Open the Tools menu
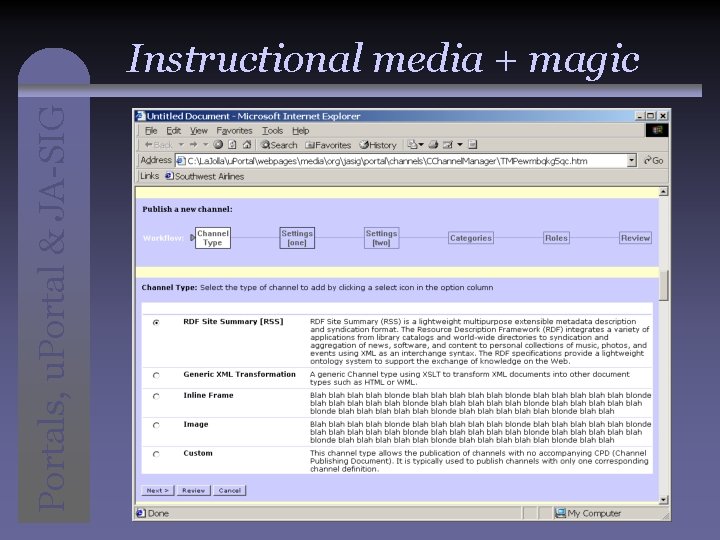This screenshot has height=540, width=720. [272, 131]
